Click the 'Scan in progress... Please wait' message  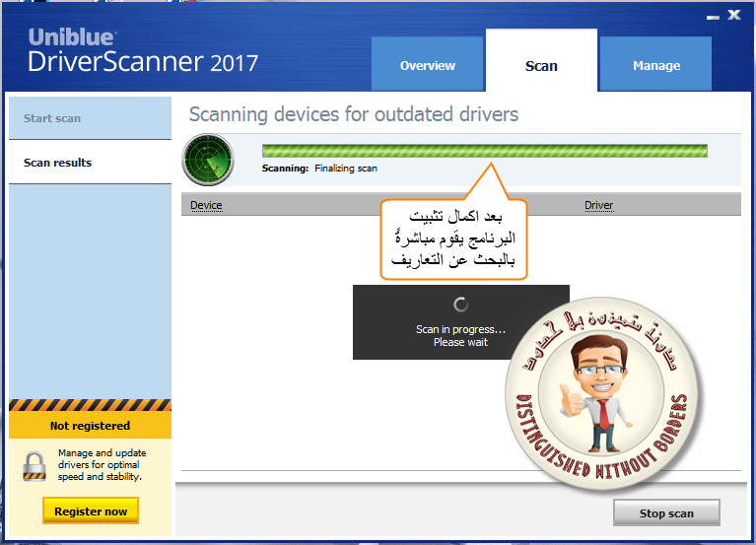pyautogui.click(x=460, y=335)
